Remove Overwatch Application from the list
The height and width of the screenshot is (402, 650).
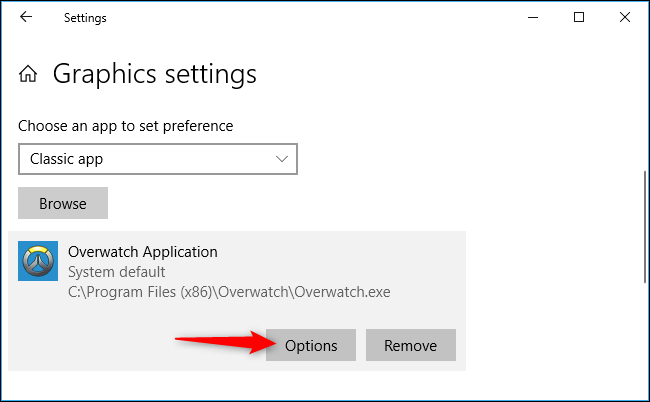coord(410,345)
